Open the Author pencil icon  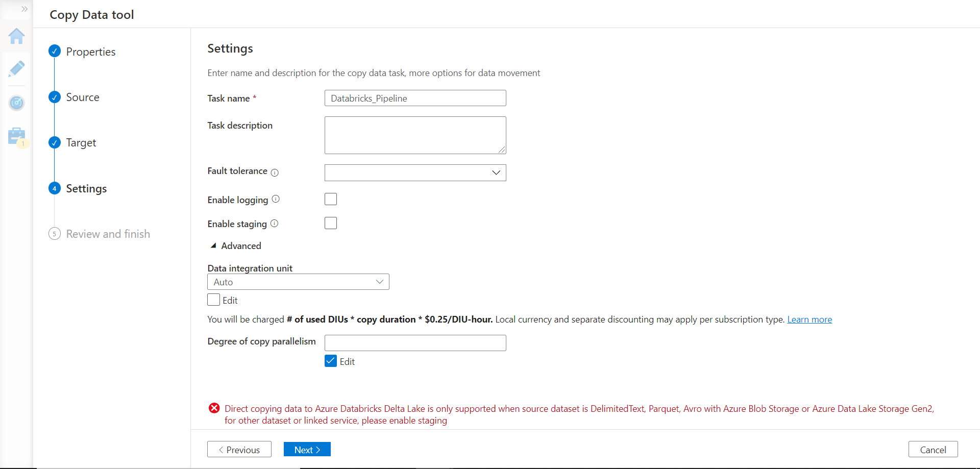click(16, 69)
